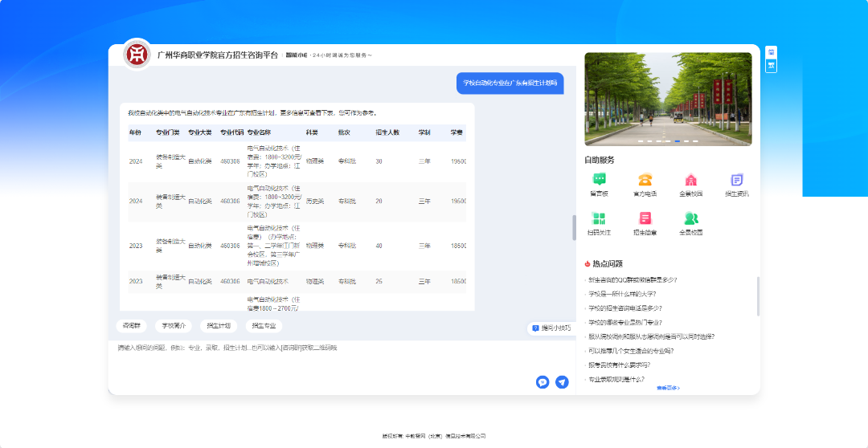Screen dimensions: 868x448
Task: Open 全景校园 with the pink building icon
Action: (690, 181)
